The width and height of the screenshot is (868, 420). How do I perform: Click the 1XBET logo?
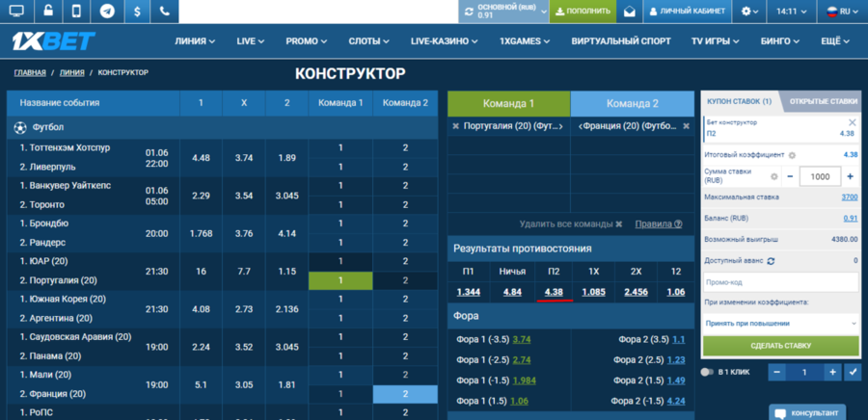point(54,40)
